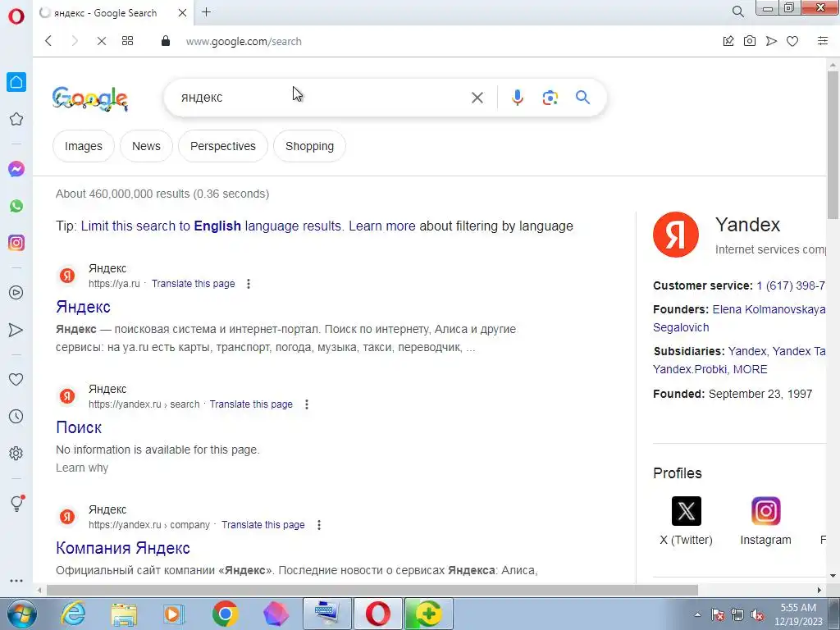Select the Shopping filter
840x630 pixels.
coord(309,146)
